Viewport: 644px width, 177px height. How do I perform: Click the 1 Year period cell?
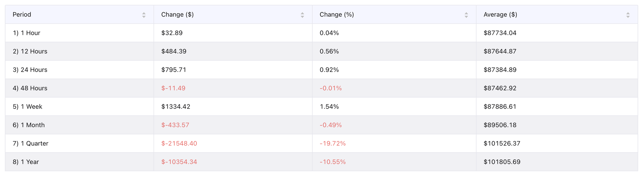pos(26,162)
